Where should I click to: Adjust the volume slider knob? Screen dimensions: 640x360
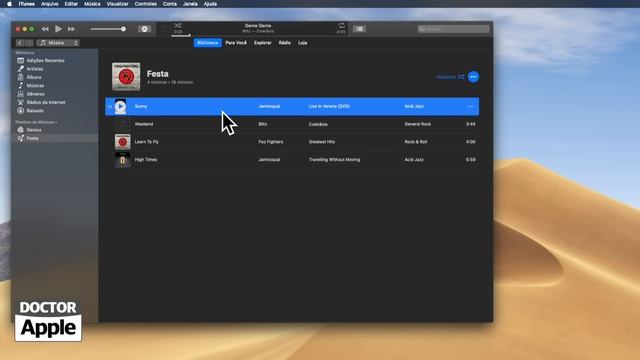123,29
